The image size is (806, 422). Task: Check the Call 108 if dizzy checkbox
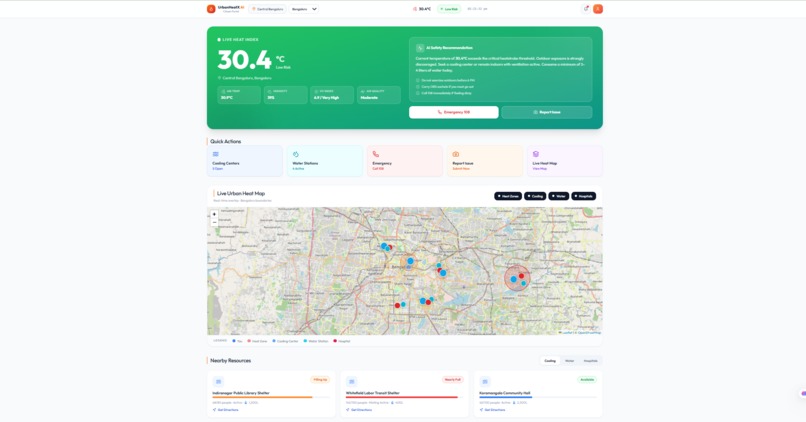418,93
